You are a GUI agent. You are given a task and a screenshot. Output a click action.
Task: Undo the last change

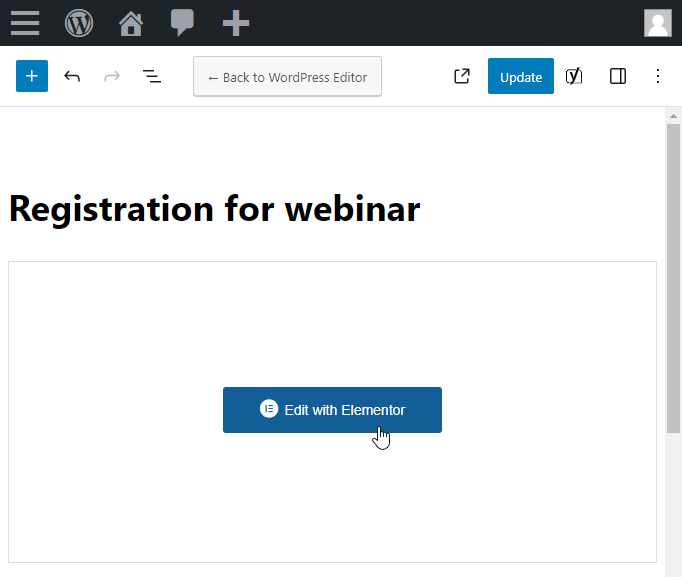72,77
